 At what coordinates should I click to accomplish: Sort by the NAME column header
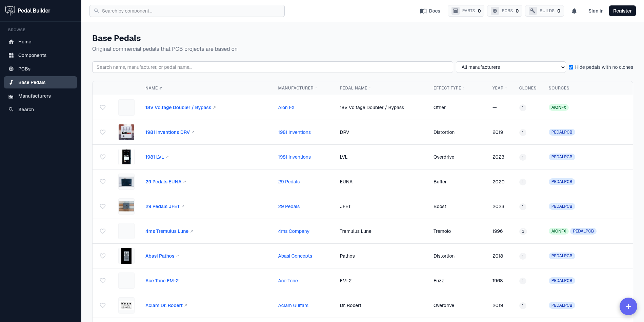pyautogui.click(x=154, y=88)
